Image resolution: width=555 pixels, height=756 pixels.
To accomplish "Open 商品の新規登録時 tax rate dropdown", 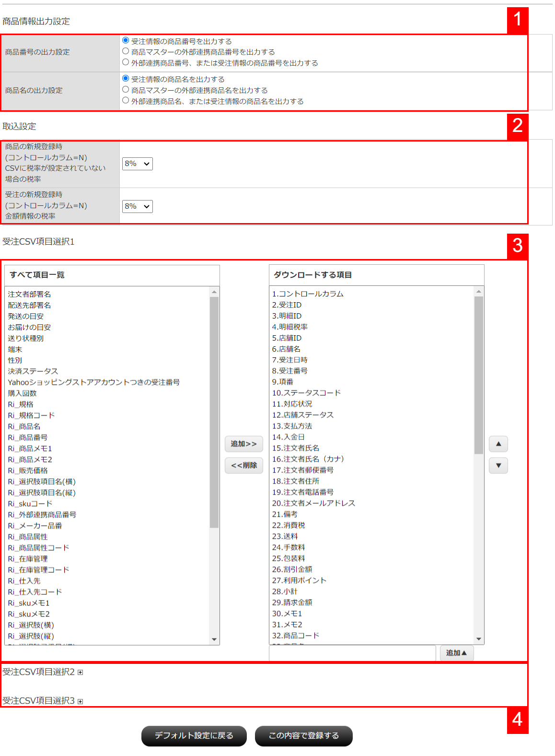I will (137, 164).
